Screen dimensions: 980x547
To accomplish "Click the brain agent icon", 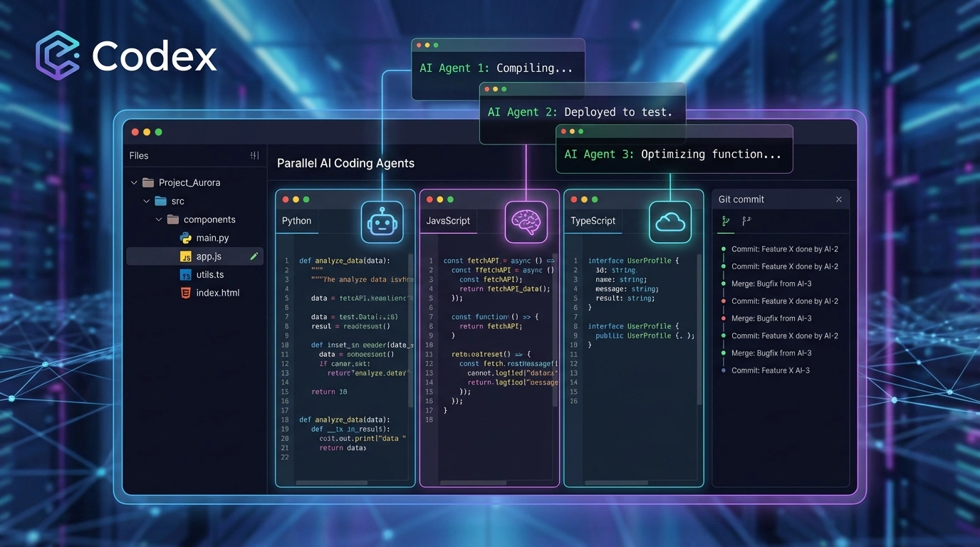I will tap(526, 222).
